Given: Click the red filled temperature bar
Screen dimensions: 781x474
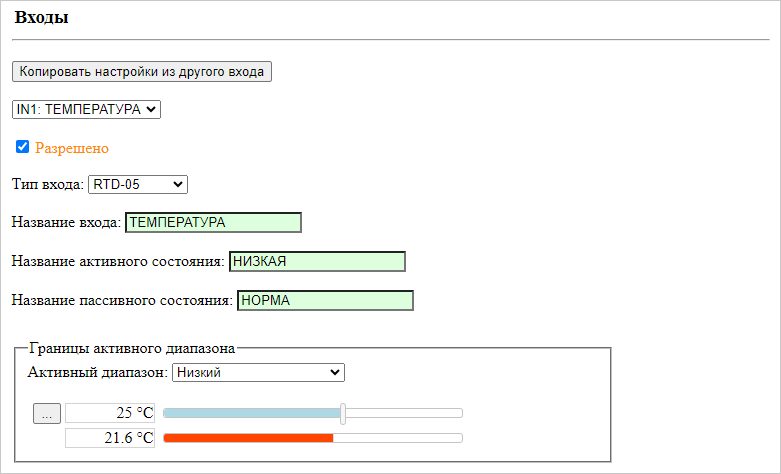Looking at the screenshot, I should [248, 438].
